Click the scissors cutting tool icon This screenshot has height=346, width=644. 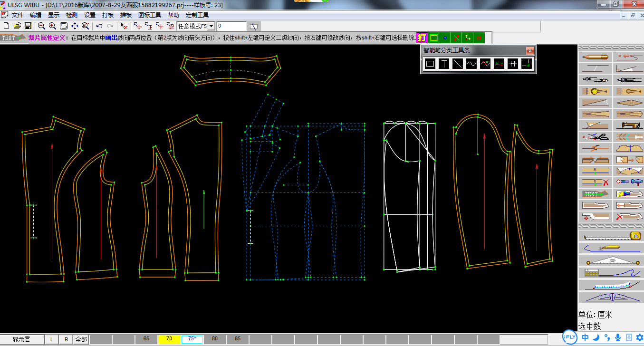point(595,137)
